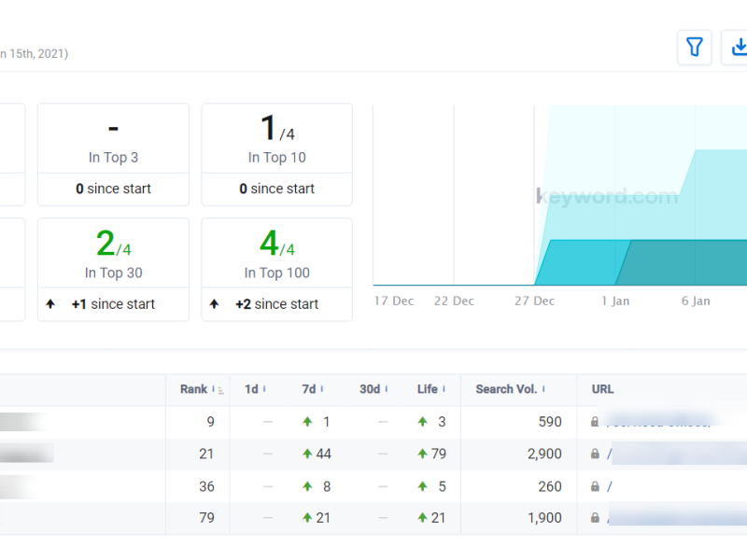Click the 2,900 search volume cell

pyautogui.click(x=544, y=454)
